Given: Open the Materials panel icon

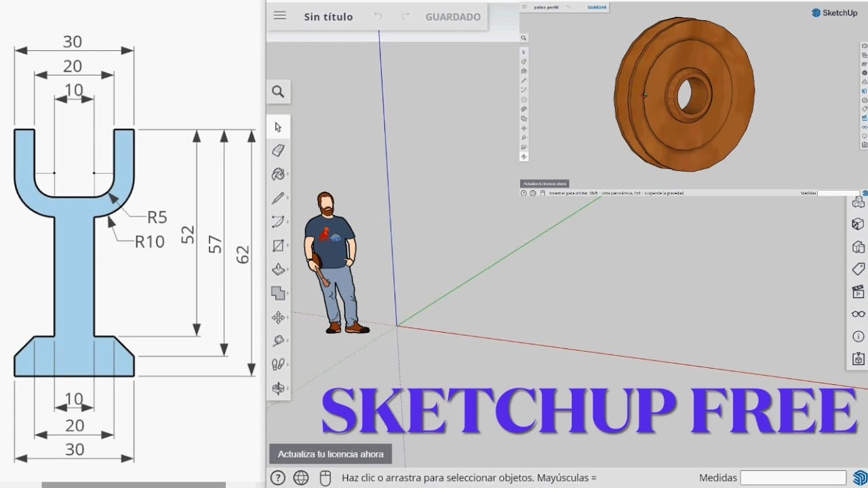Looking at the screenshot, I should point(859,224).
